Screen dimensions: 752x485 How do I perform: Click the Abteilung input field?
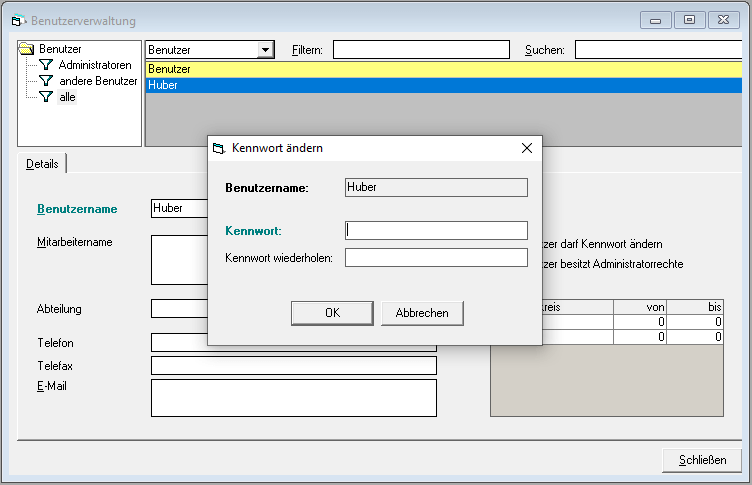click(x=179, y=308)
